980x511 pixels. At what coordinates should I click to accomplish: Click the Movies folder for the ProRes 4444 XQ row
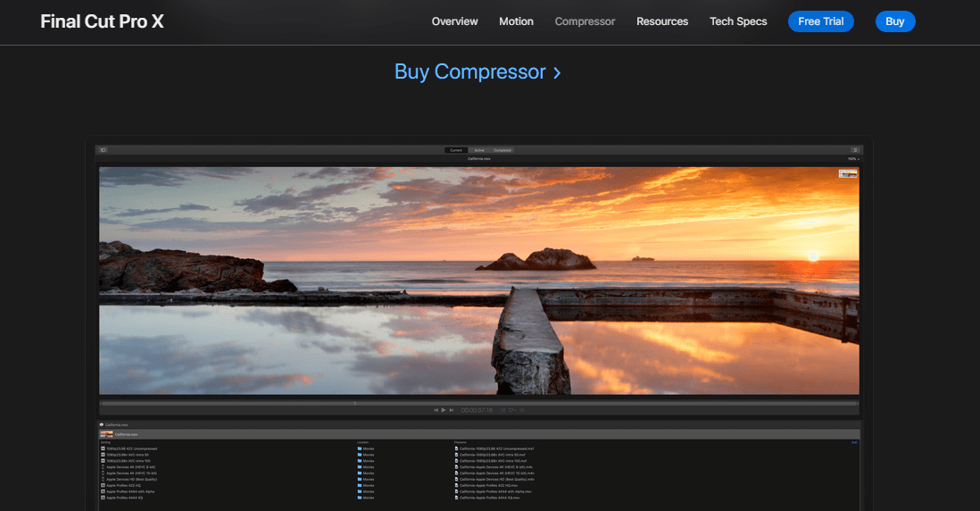pos(366,498)
